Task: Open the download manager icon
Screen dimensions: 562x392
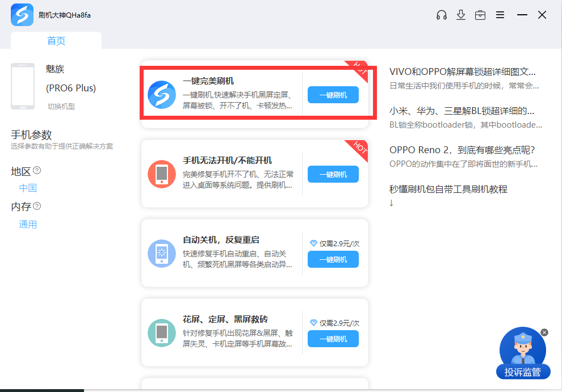Action: [x=461, y=15]
